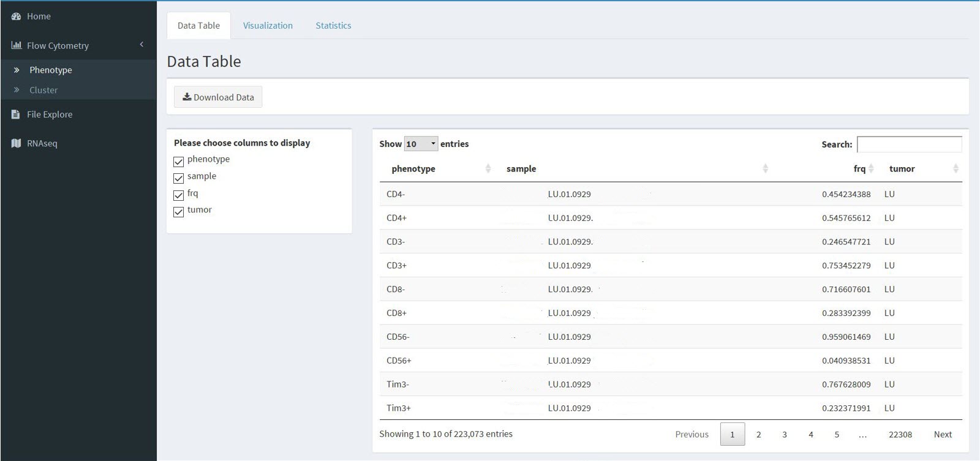This screenshot has width=980, height=461.
Task: Uncheck the frq column checkbox
Action: coord(179,195)
